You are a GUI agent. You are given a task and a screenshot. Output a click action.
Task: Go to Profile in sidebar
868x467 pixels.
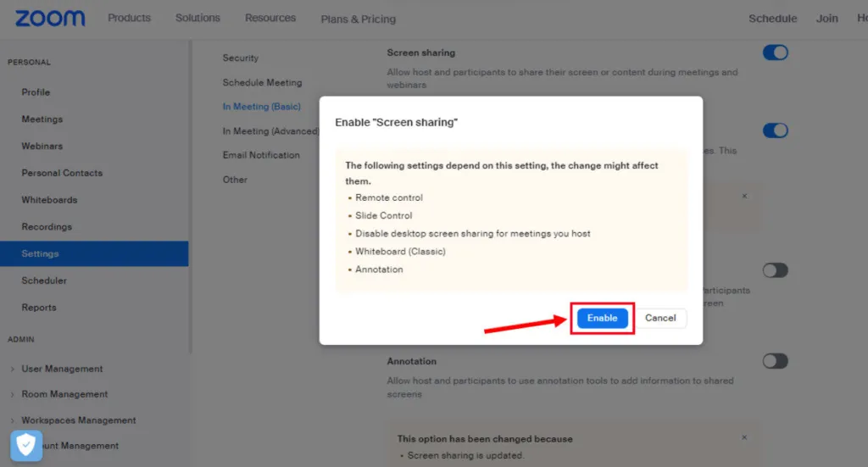36,92
